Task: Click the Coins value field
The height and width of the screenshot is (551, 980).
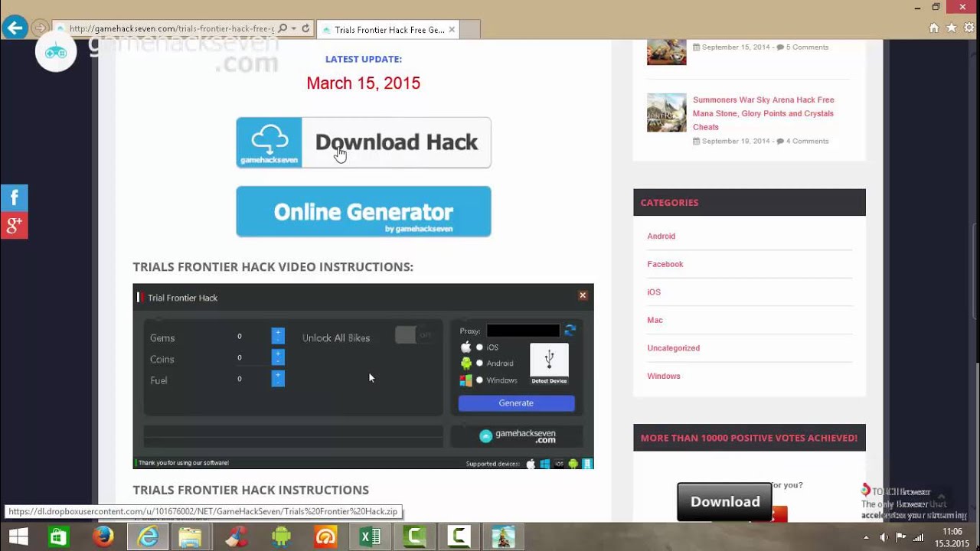Action: 240,357
